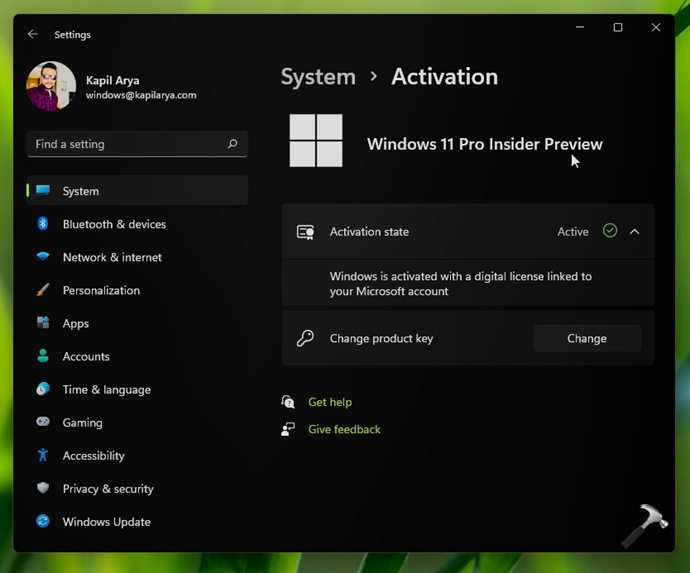Open the Apps settings category
Screen dimensions: 690x573
[x=76, y=323]
